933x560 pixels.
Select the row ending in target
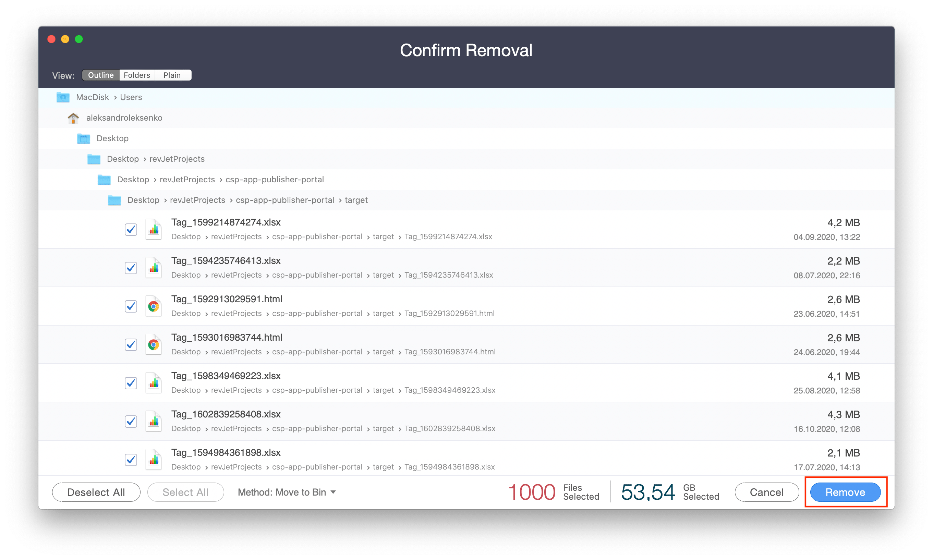coord(466,200)
